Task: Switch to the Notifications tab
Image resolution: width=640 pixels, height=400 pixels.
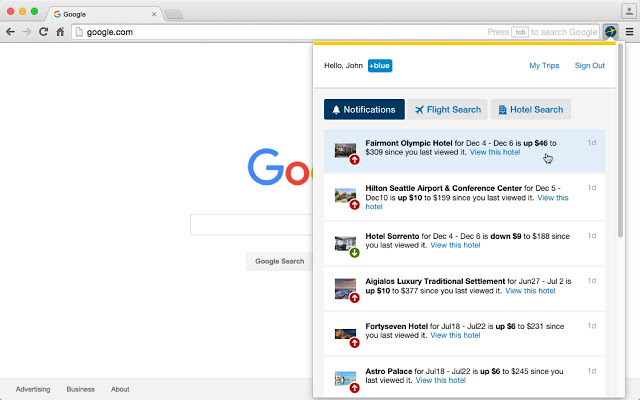Action: (x=364, y=109)
